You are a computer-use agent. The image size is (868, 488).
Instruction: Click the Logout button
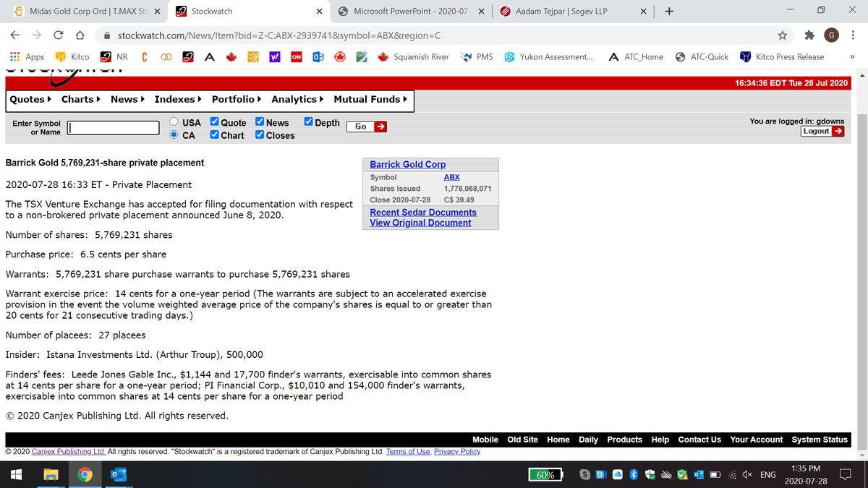(822, 131)
